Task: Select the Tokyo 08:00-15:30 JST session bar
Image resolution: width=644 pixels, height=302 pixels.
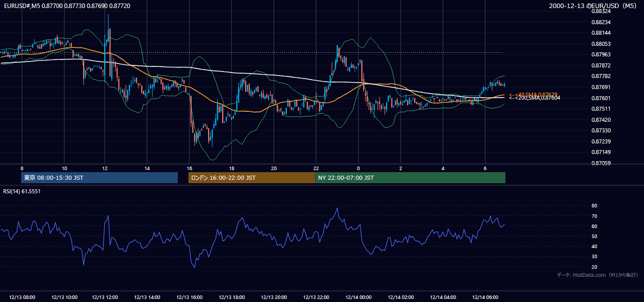Action: click(x=99, y=178)
